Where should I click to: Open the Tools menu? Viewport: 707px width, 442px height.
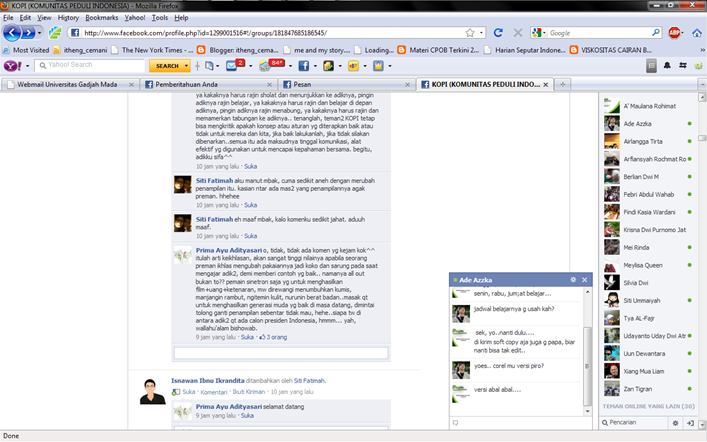coord(160,18)
